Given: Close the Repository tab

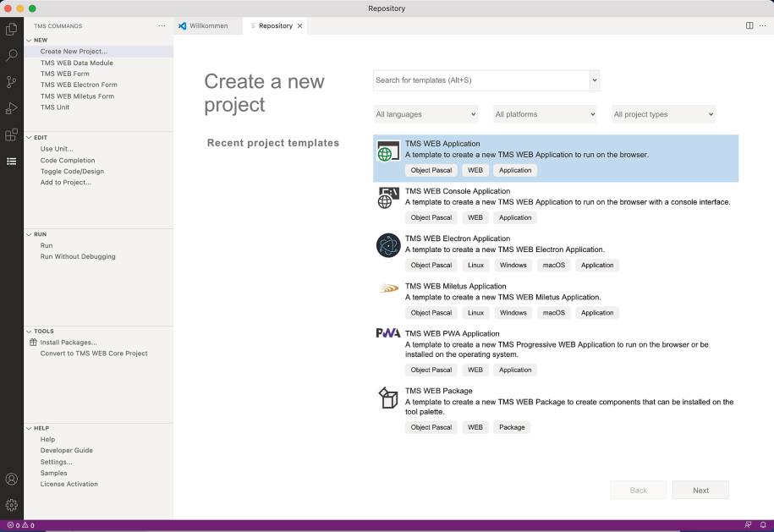Looking at the screenshot, I should [x=299, y=25].
